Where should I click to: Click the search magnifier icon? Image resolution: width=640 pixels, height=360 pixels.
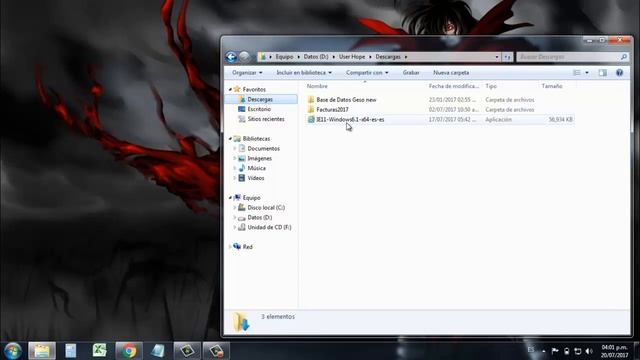coord(624,57)
